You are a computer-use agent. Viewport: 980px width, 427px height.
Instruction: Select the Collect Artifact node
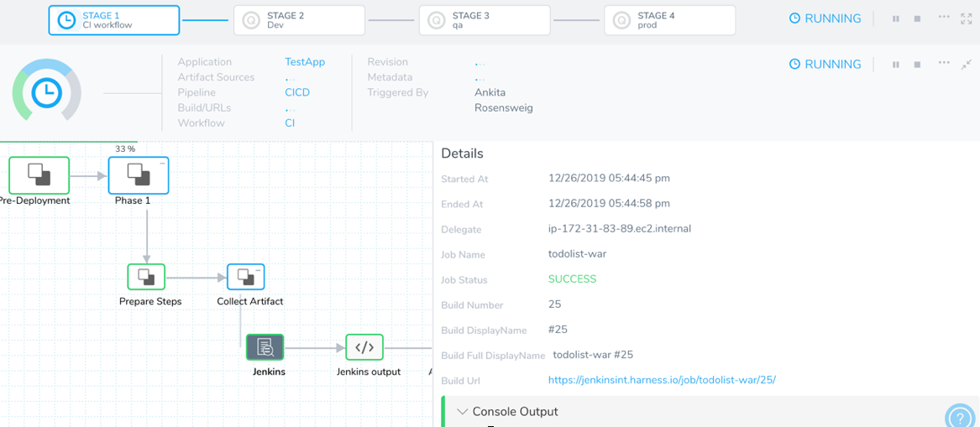(x=245, y=277)
